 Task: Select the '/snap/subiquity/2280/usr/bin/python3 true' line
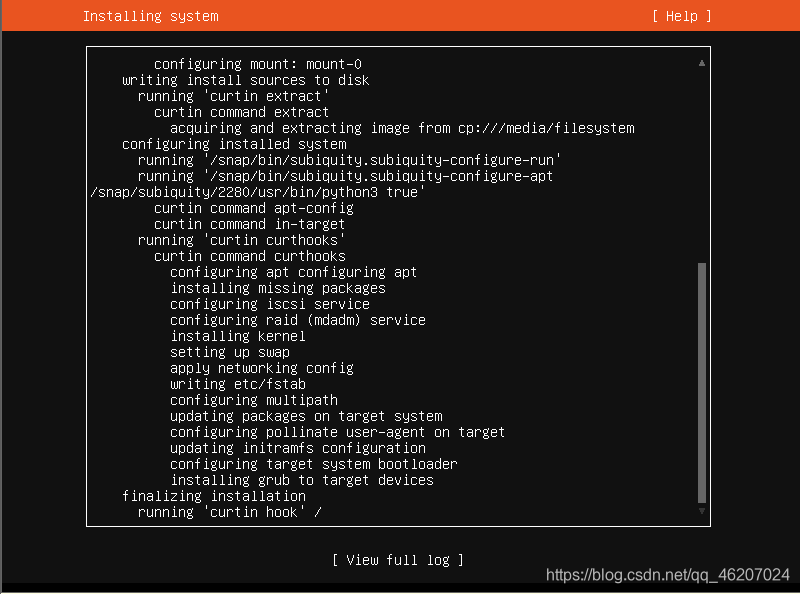coord(257,192)
